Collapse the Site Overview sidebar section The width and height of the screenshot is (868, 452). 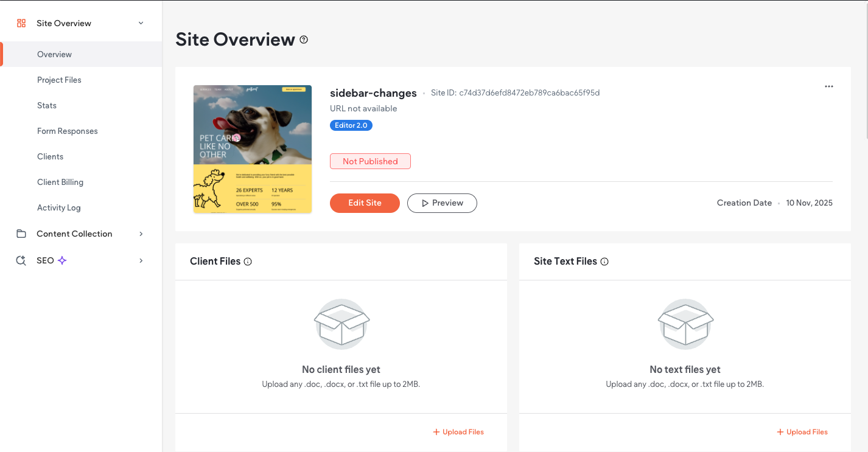click(x=141, y=23)
